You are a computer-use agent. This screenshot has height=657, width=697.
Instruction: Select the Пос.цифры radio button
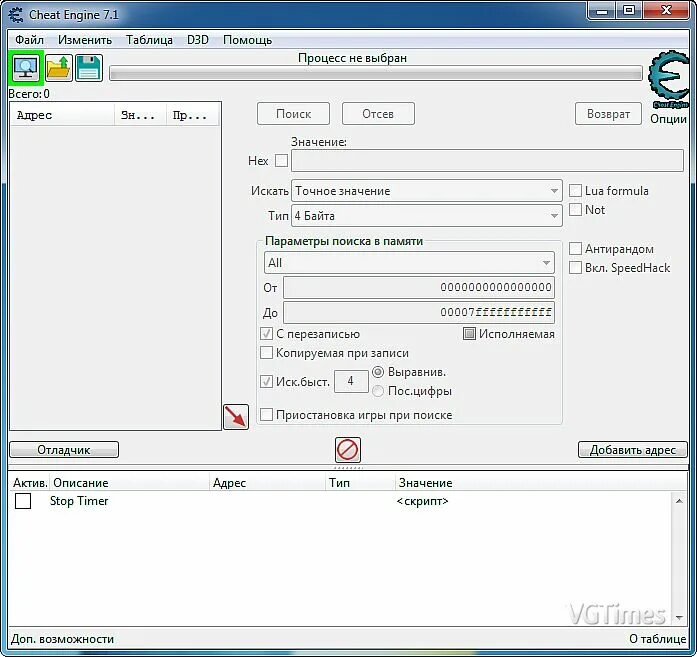click(378, 391)
